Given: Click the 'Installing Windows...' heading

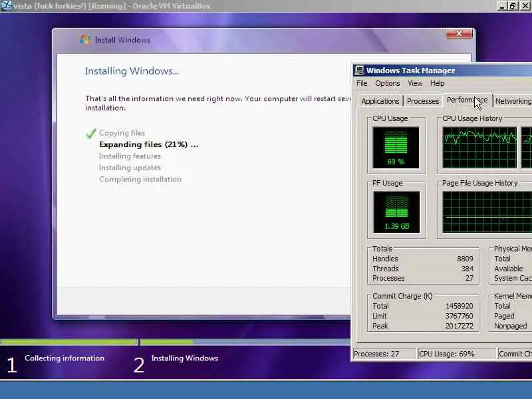Looking at the screenshot, I should 132,71.
